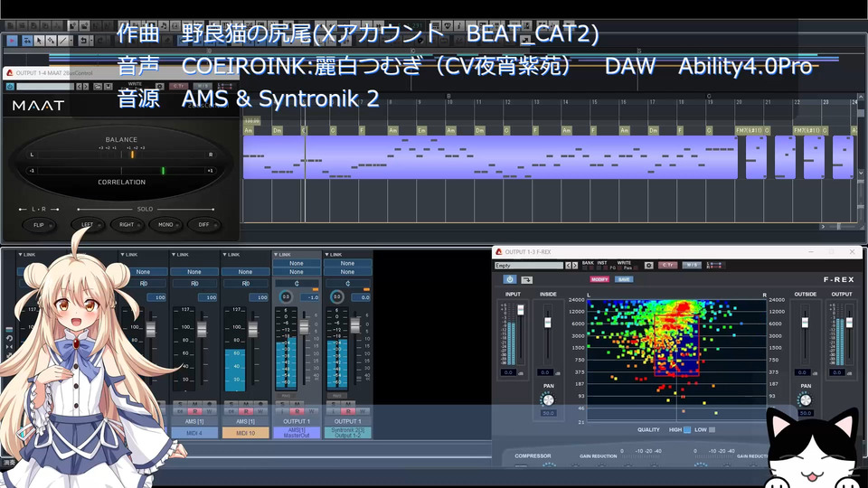Go to next preset in MAAT window
This screenshot has height=488, width=868.
click(x=85, y=87)
